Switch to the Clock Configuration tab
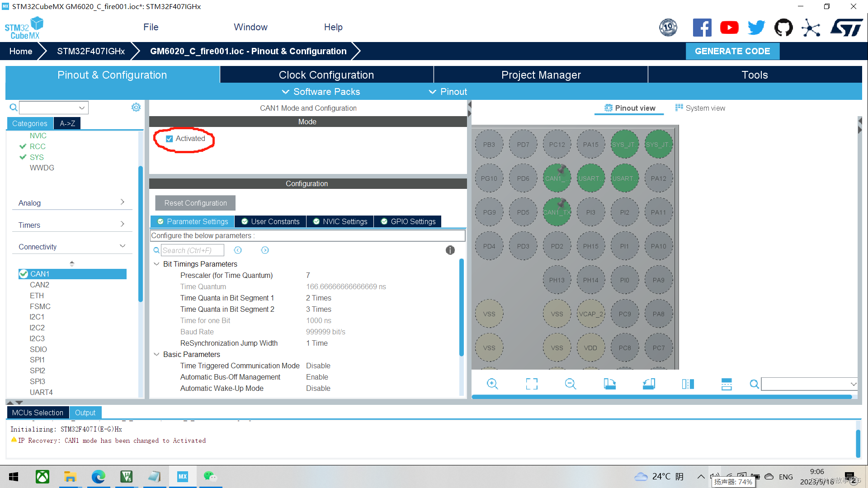This screenshot has width=868, height=488. pos(326,75)
